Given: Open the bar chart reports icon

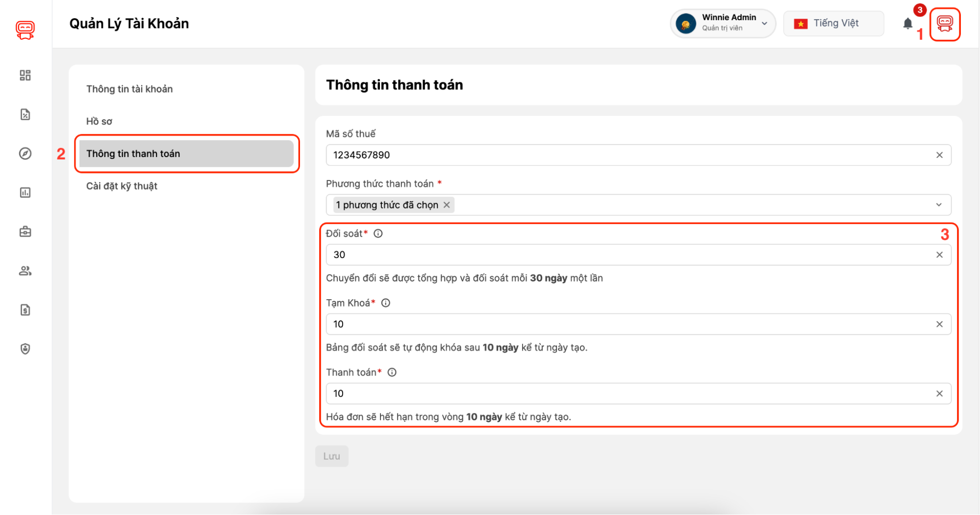Looking at the screenshot, I should (25, 193).
